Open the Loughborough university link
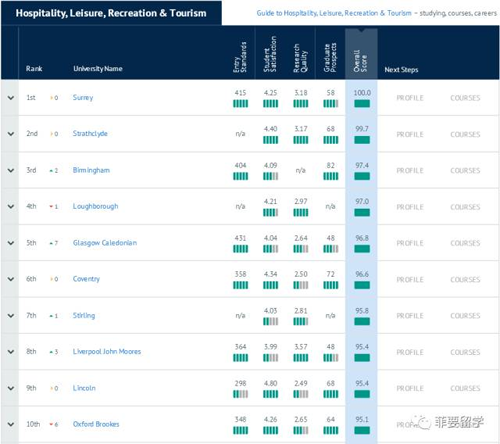Viewport: 500px width, 444px height. [x=95, y=206]
